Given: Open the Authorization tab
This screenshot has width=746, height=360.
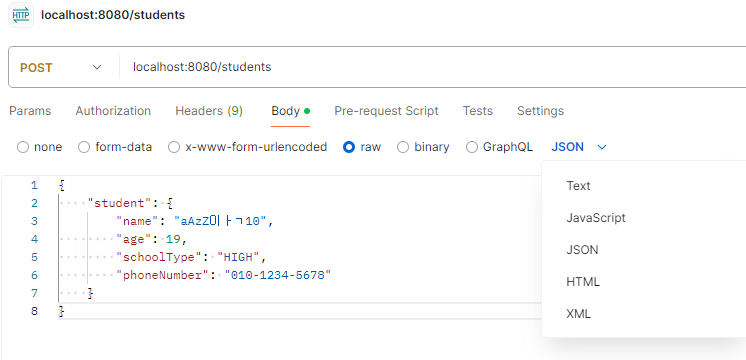Looking at the screenshot, I should click(113, 111).
